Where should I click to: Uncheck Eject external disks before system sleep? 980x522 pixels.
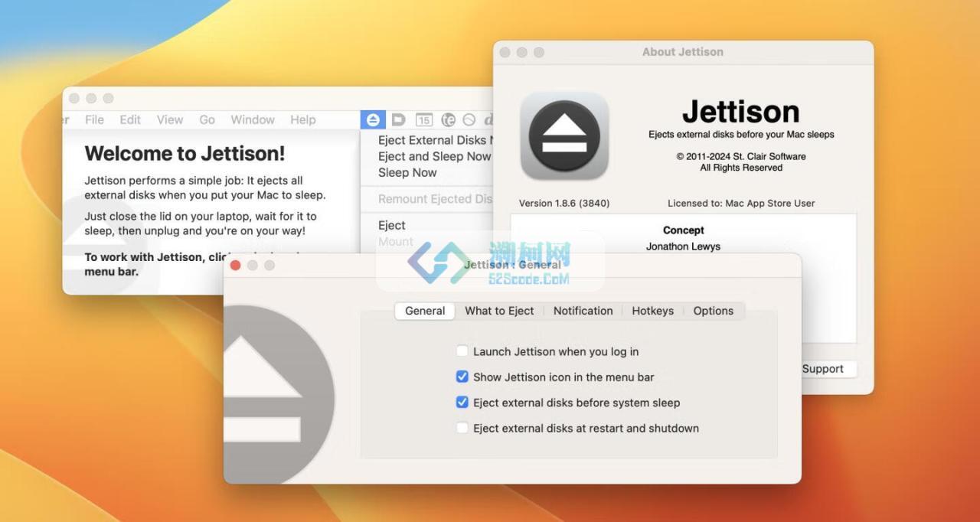click(x=462, y=402)
